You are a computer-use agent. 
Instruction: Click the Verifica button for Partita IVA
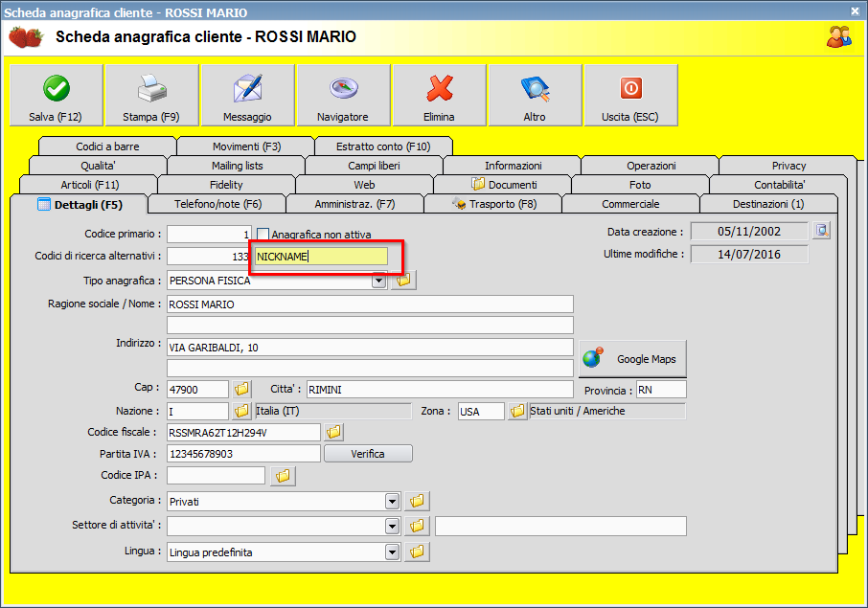[x=368, y=454]
